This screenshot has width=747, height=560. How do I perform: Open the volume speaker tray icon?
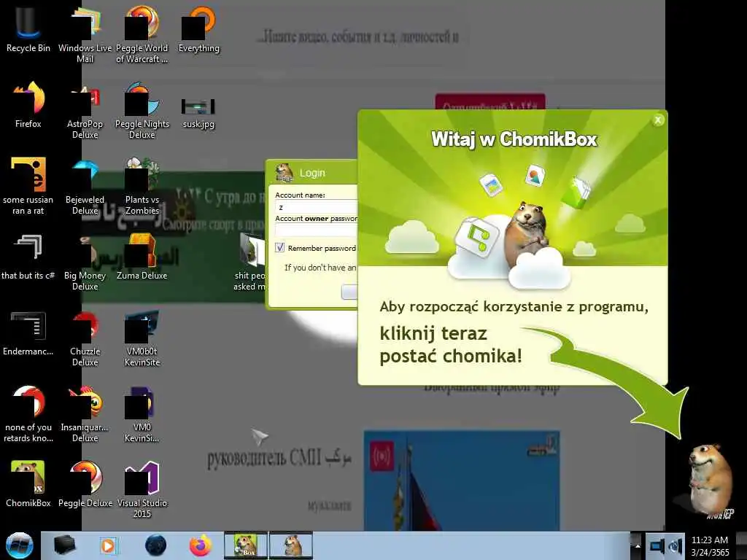(676, 545)
